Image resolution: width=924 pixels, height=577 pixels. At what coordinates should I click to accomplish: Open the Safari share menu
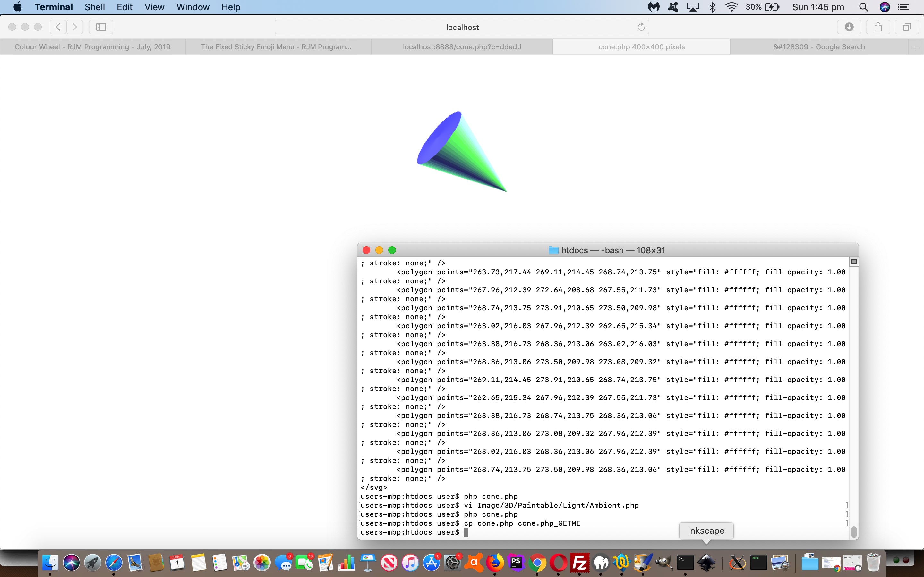[878, 27]
